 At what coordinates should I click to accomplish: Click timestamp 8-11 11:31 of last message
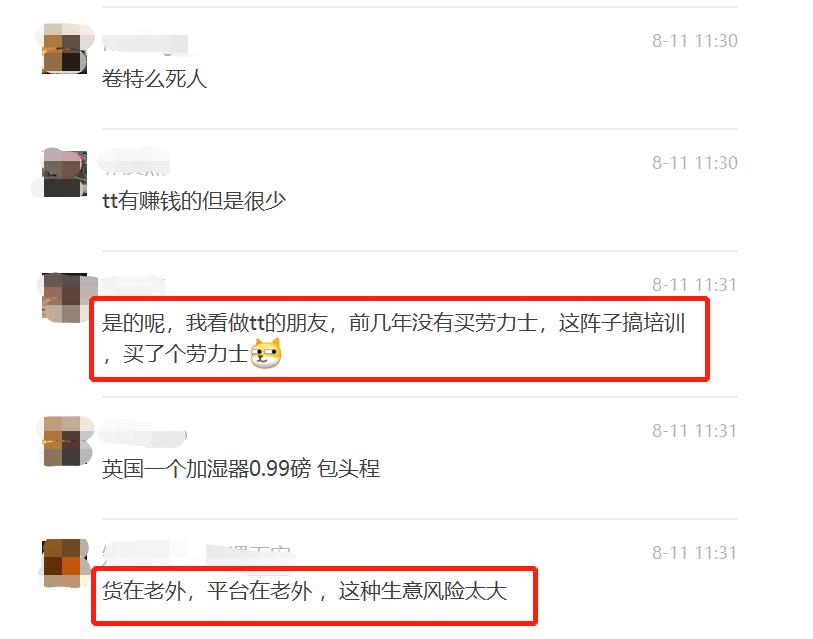pyautogui.click(x=695, y=553)
